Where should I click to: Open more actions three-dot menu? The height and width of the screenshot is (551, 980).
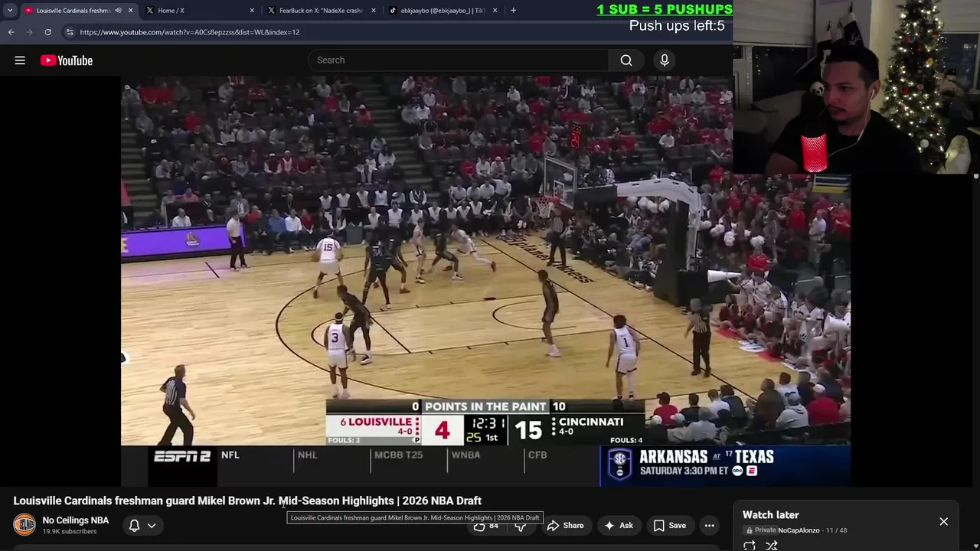click(710, 526)
